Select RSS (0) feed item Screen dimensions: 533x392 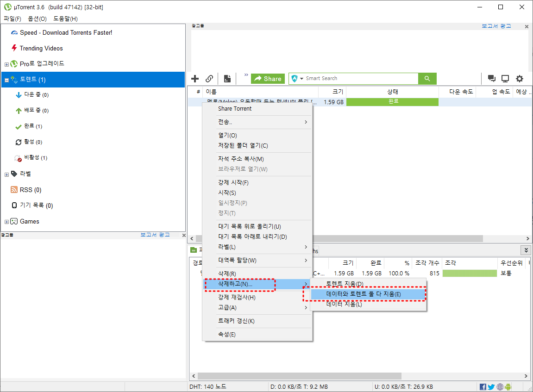(31, 190)
